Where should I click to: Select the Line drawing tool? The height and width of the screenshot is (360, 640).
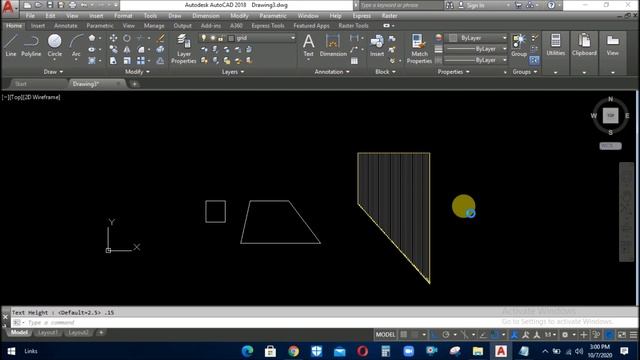[11, 45]
